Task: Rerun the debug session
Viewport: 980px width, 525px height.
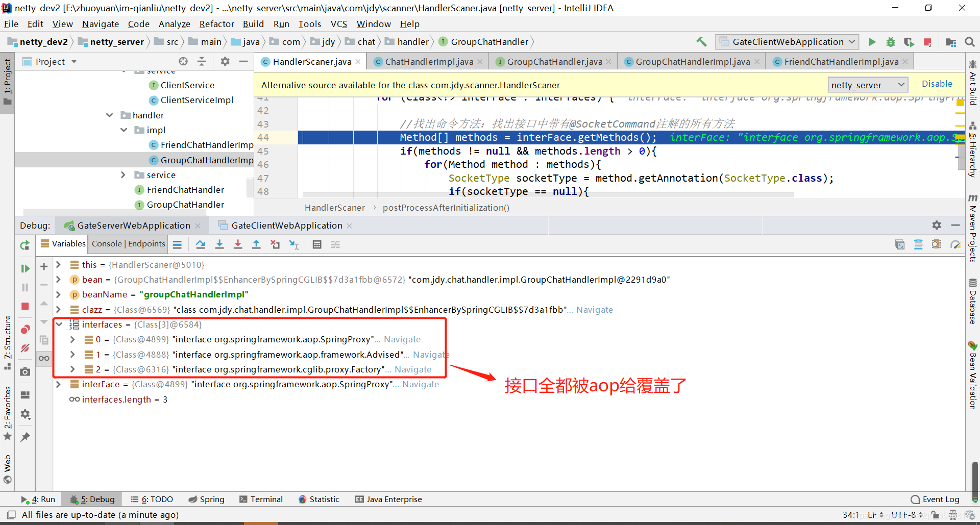Action: click(24, 245)
